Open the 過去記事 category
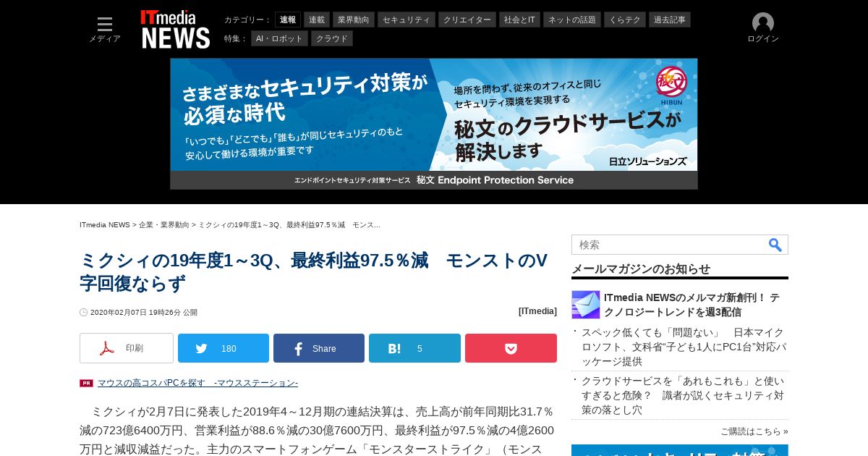 point(670,20)
